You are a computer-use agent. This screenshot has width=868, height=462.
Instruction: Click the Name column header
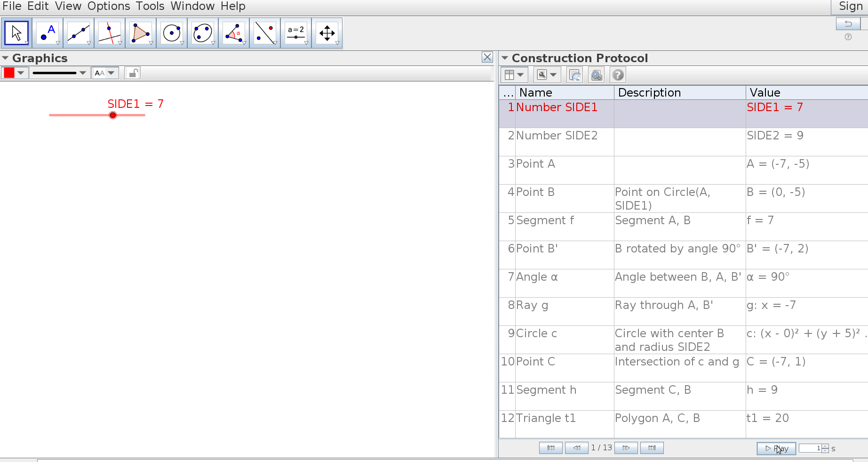565,93
